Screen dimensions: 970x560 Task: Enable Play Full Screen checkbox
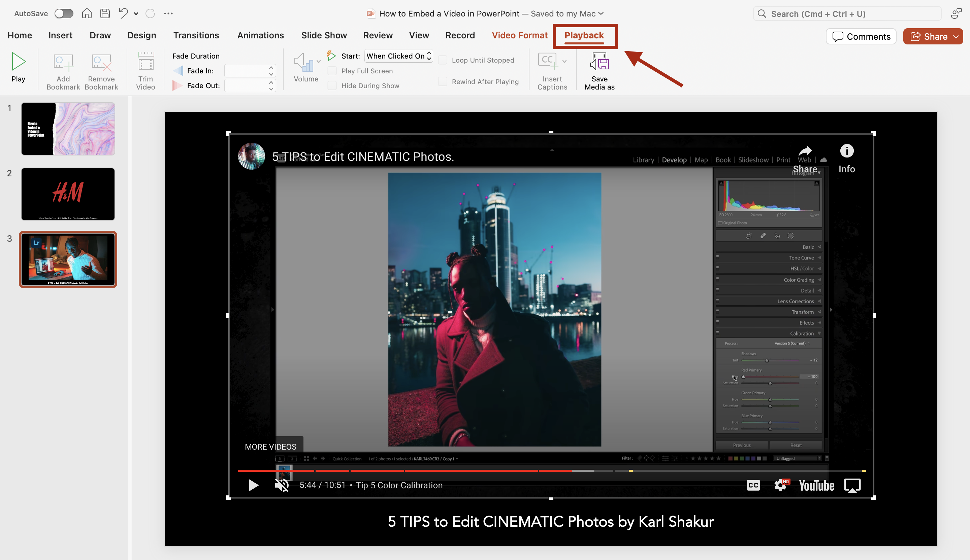(332, 71)
